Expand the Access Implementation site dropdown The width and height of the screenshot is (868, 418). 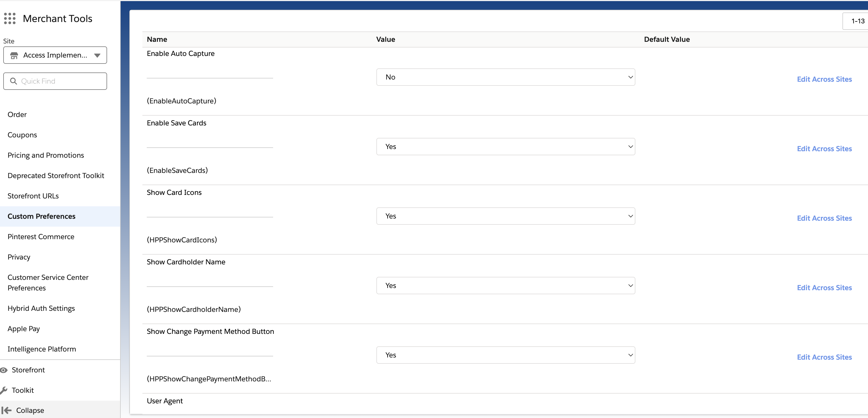click(97, 55)
